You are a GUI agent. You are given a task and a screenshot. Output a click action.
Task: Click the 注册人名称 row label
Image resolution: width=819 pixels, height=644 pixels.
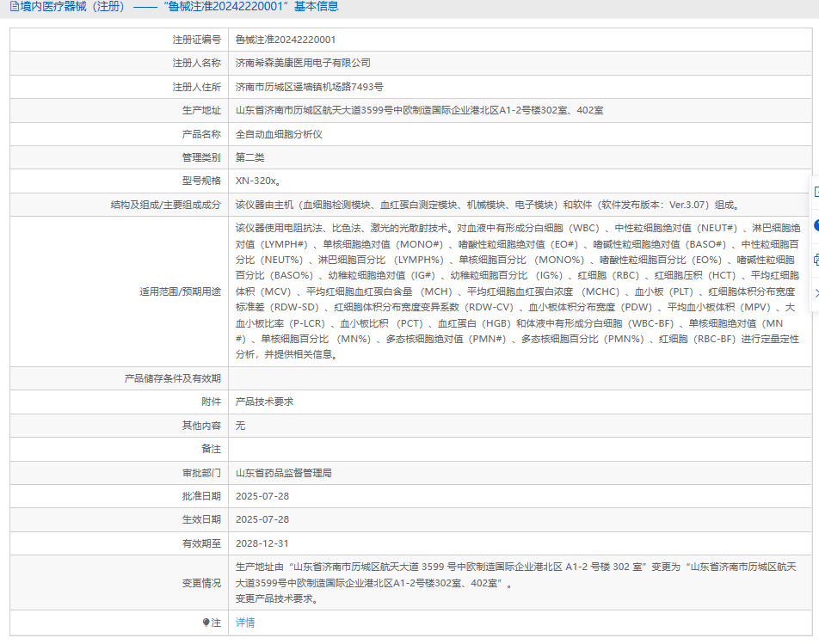tap(196, 63)
